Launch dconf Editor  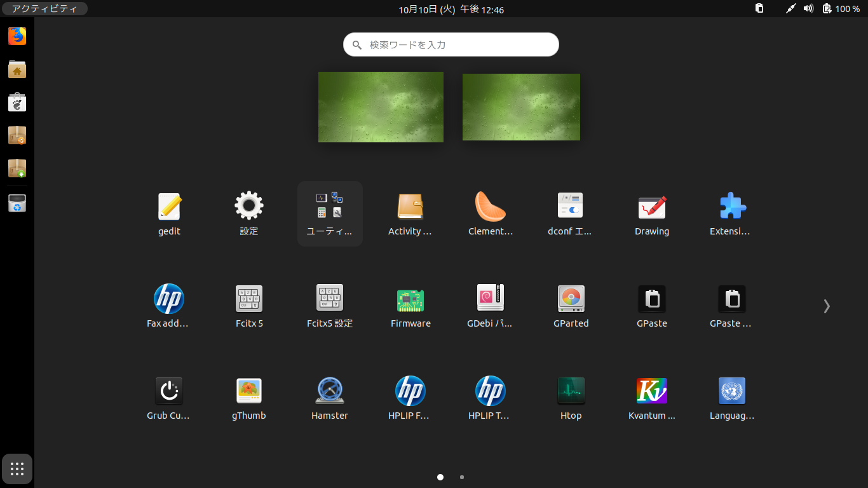coord(571,214)
